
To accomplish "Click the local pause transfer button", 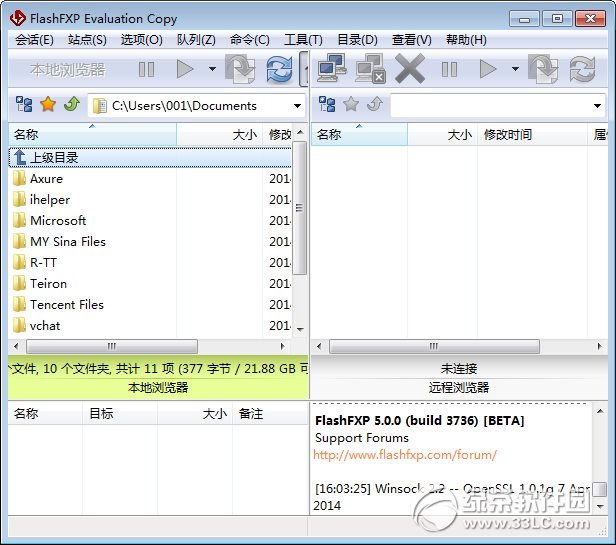I will (147, 70).
